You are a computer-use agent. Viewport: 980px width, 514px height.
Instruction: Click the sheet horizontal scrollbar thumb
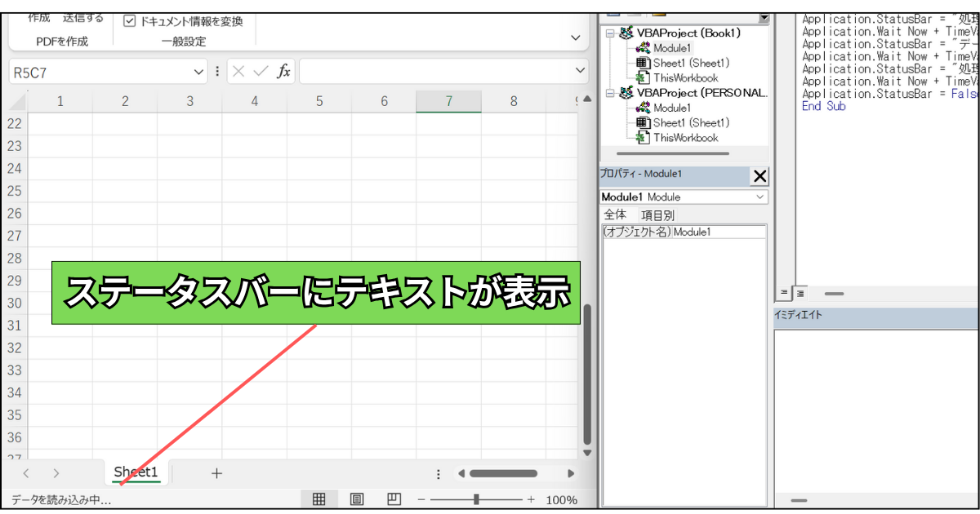click(503, 473)
